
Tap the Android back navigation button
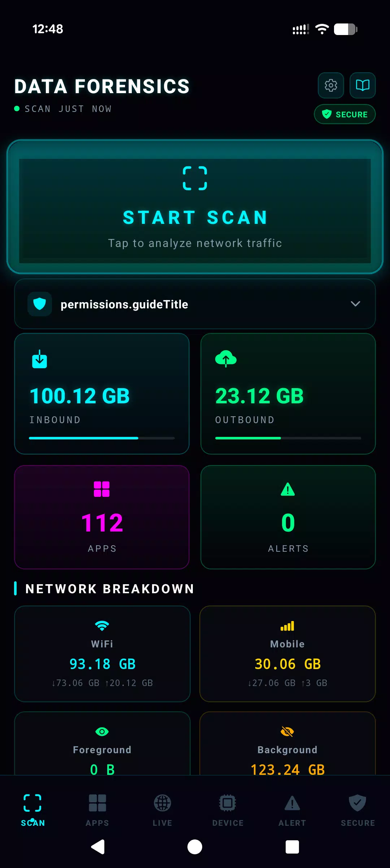click(98, 847)
